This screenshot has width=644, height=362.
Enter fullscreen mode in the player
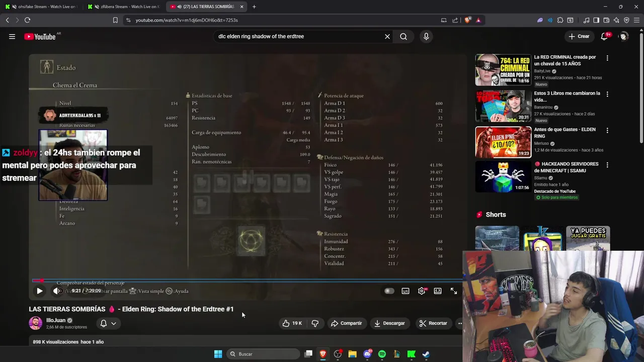(x=454, y=291)
